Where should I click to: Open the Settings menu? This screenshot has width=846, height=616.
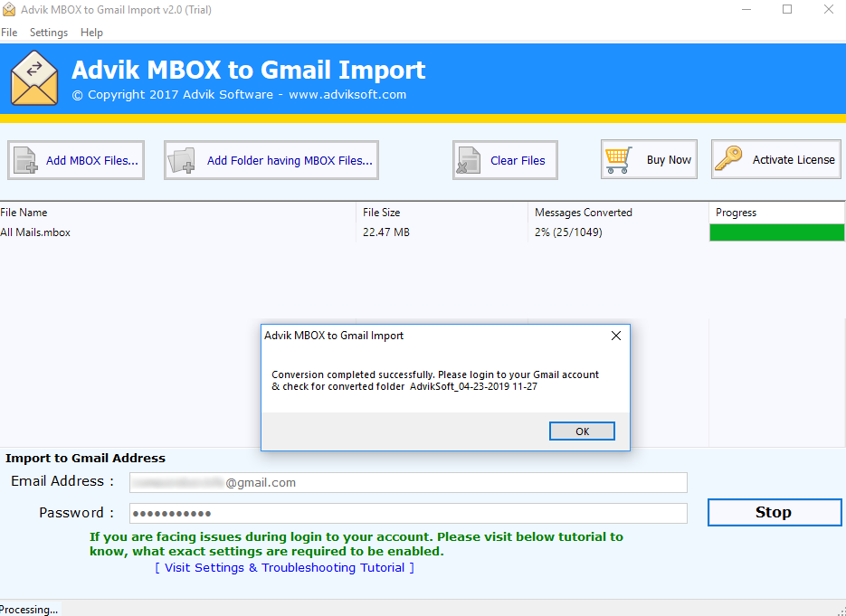coord(49,32)
